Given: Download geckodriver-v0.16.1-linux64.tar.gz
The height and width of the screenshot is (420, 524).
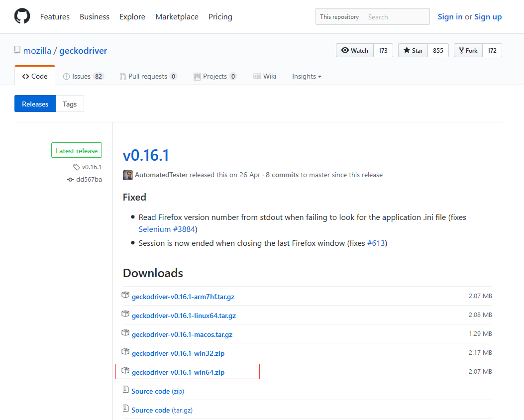Looking at the screenshot, I should [x=184, y=316].
